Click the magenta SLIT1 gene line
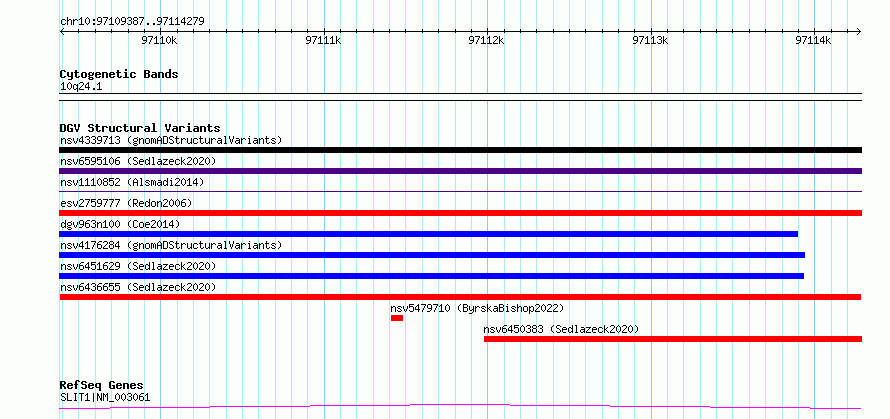The width and height of the screenshot is (890, 419). tap(460, 406)
